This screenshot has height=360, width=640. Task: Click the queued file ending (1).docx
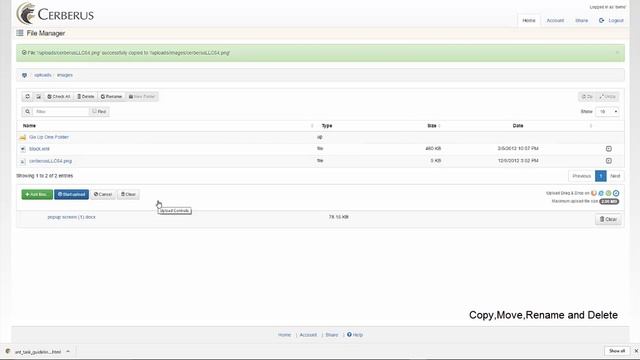click(71, 217)
